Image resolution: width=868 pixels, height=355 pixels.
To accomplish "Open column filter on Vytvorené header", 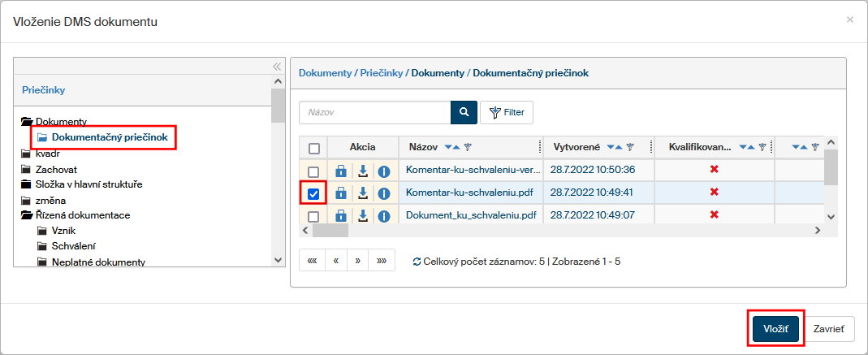I will pos(630,147).
